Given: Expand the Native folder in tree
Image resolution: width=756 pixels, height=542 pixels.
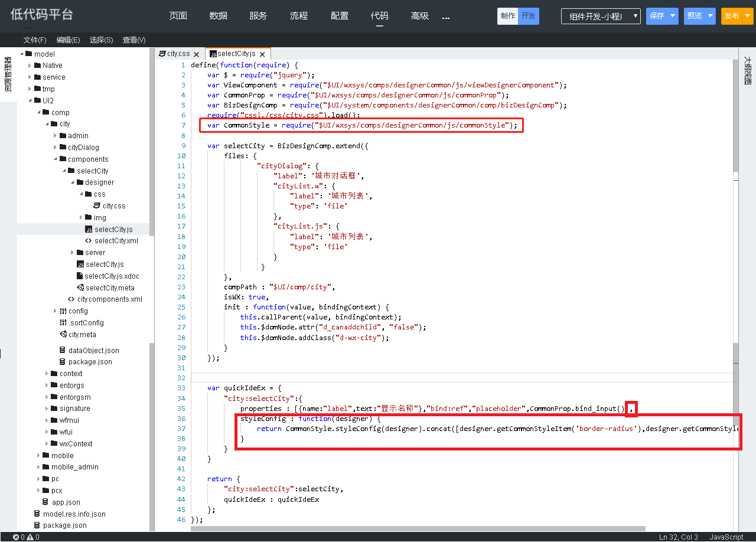Looking at the screenshot, I should pyautogui.click(x=30, y=66).
